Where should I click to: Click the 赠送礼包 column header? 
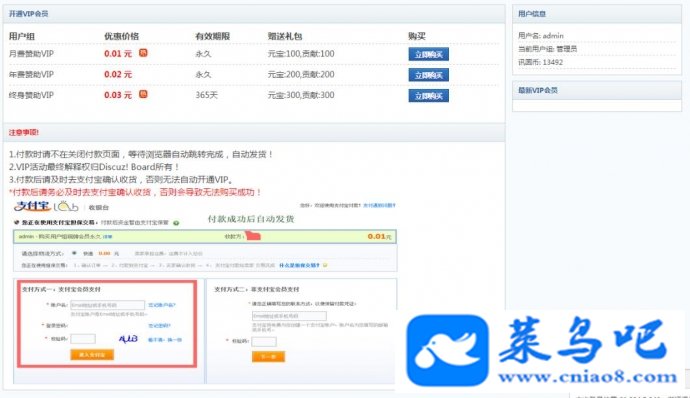pos(285,36)
